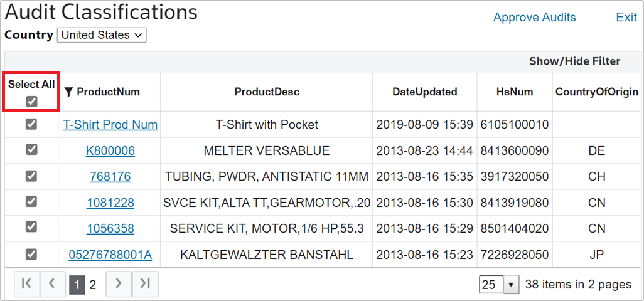644x301 pixels.
Task: Open the T-Shirt Prod Num link
Action: (110, 125)
